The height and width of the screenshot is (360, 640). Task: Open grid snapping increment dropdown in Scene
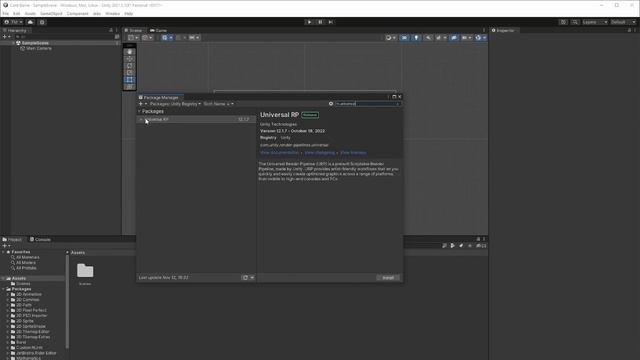click(x=194, y=38)
